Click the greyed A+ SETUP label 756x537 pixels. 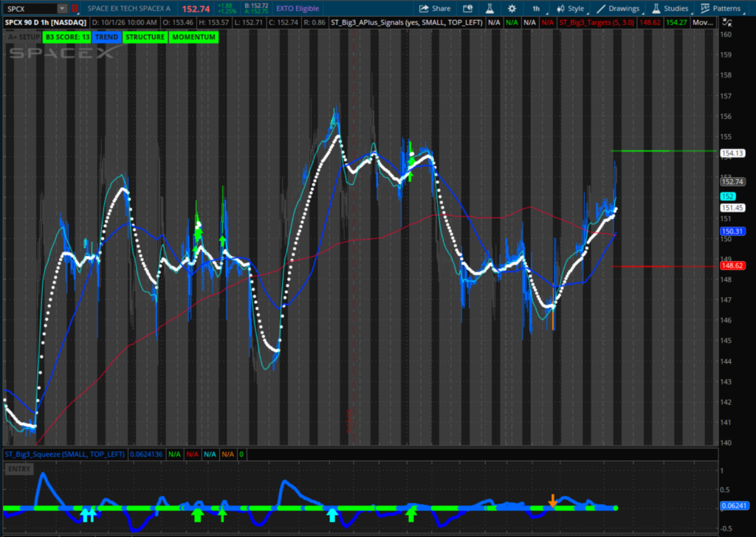(x=24, y=37)
